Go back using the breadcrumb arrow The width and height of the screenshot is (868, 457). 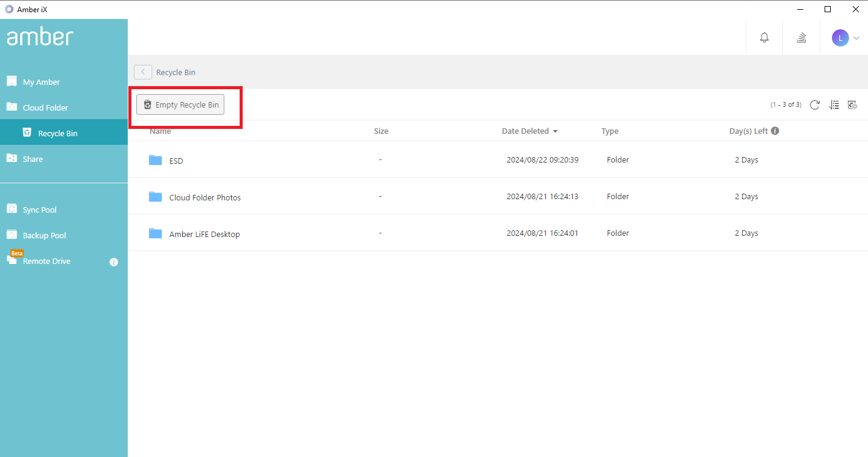click(143, 72)
